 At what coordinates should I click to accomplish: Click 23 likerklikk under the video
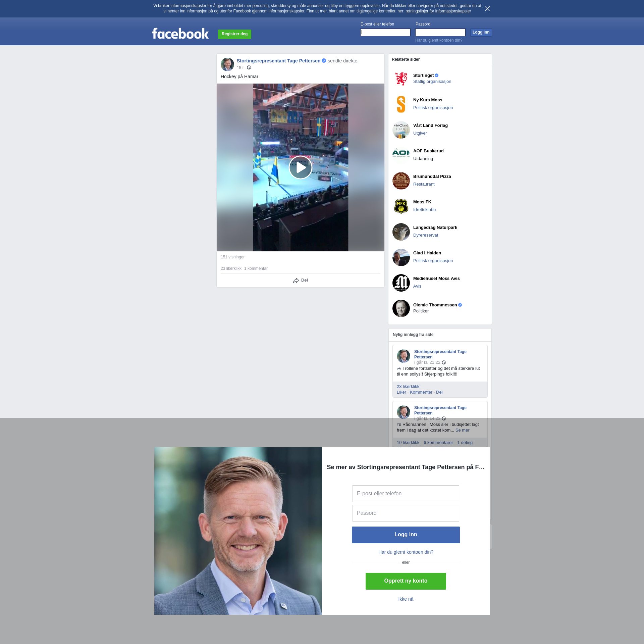click(231, 268)
